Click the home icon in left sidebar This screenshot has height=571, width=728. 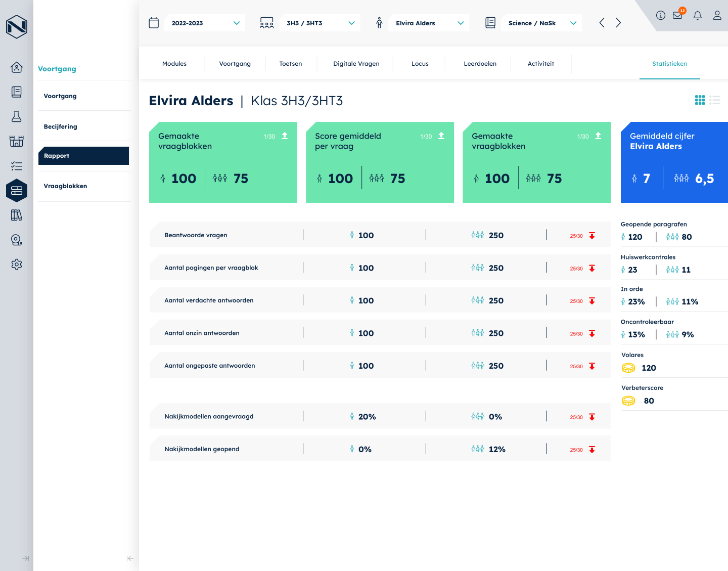tap(17, 67)
